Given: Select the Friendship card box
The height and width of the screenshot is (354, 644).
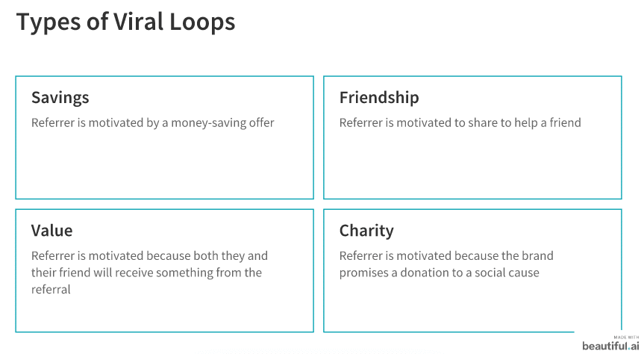Looking at the screenshot, I should 472,137.
